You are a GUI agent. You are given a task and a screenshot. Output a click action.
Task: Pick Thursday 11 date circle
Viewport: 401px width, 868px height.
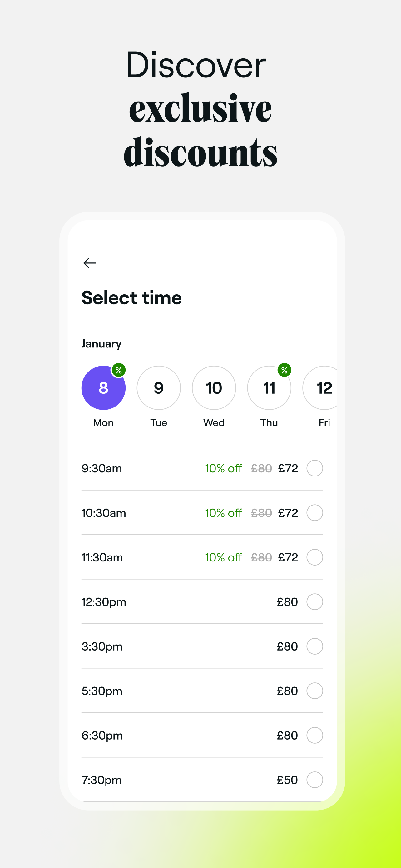269,388
